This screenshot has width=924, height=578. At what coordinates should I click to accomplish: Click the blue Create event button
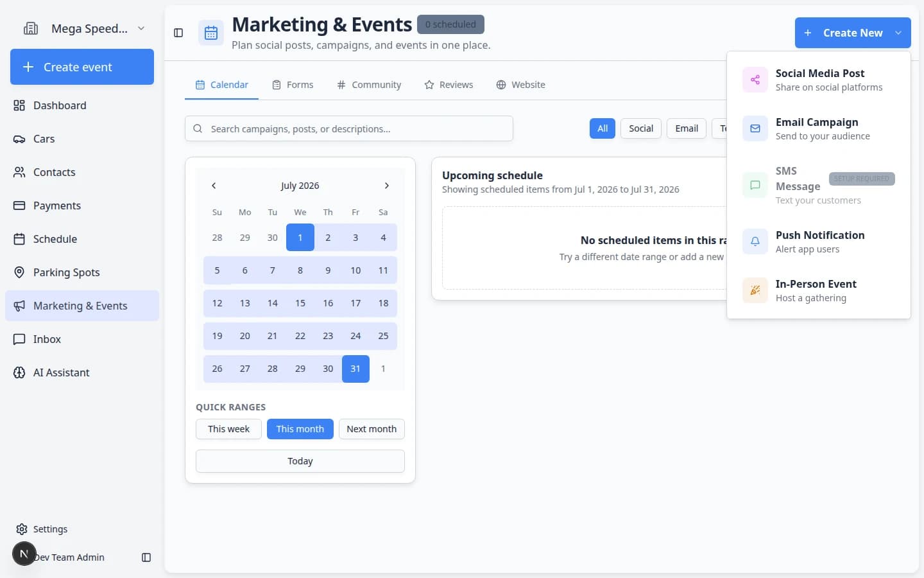tap(82, 67)
